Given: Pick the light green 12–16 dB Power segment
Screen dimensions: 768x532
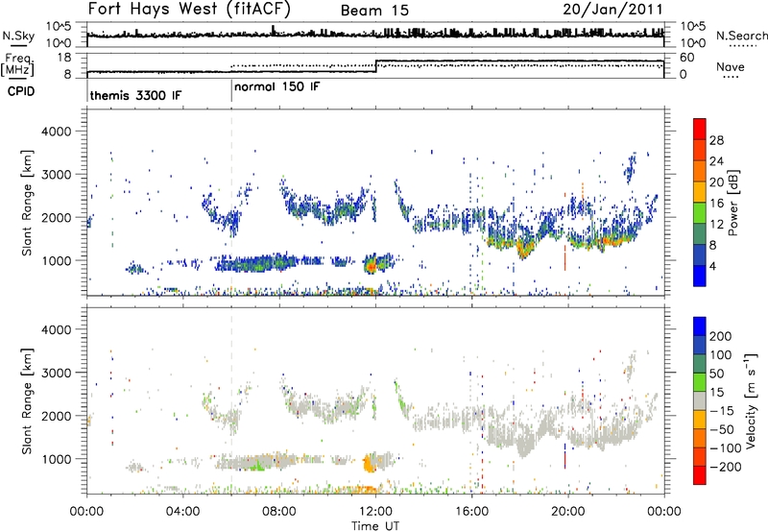Looking at the screenshot, I should click(700, 212).
